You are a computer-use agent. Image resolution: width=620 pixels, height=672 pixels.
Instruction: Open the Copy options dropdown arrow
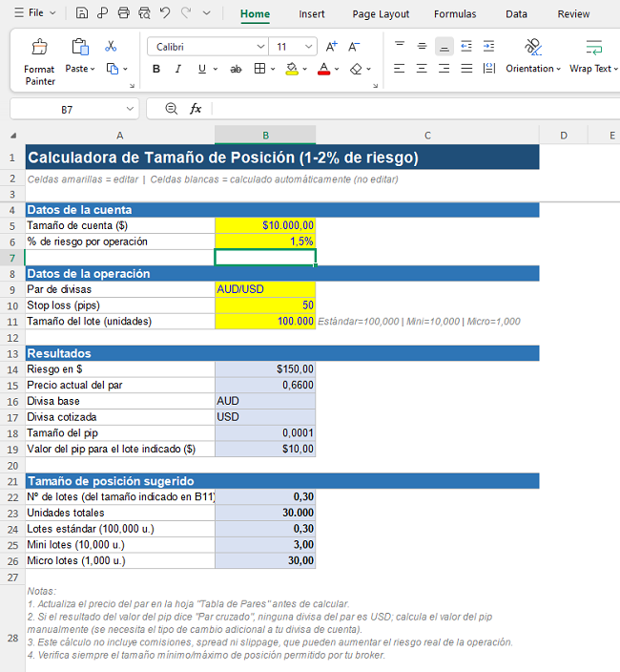click(x=125, y=69)
